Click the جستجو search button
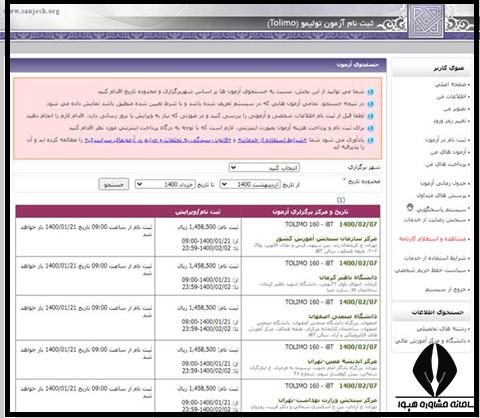Viewport: 480px width, 418px height. coord(114,184)
